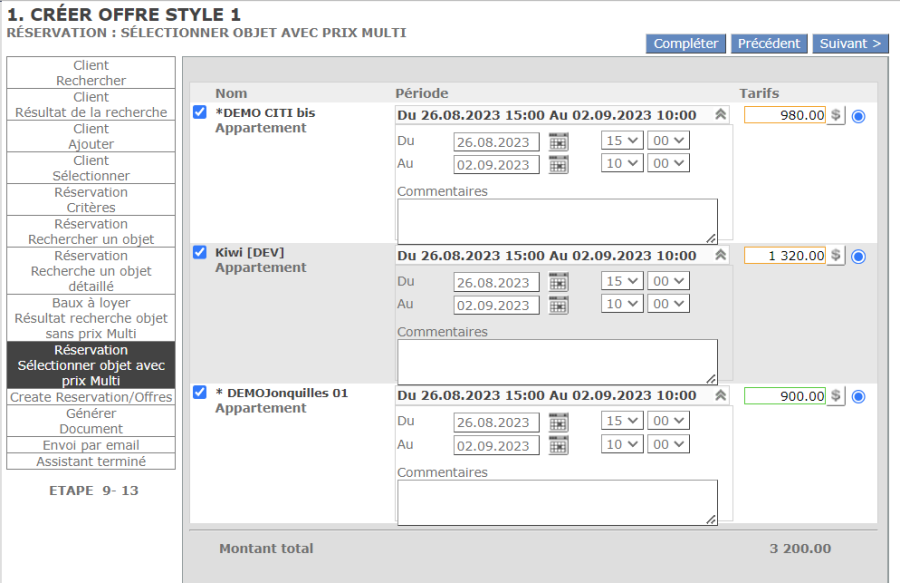Open Envoi par email step in sidebar
The width and height of the screenshot is (900, 583).
[91, 445]
